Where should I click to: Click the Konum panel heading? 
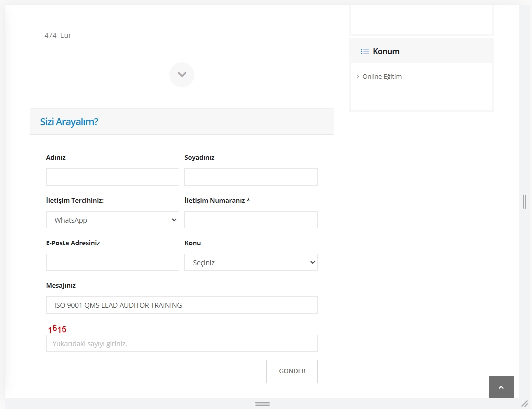point(386,51)
